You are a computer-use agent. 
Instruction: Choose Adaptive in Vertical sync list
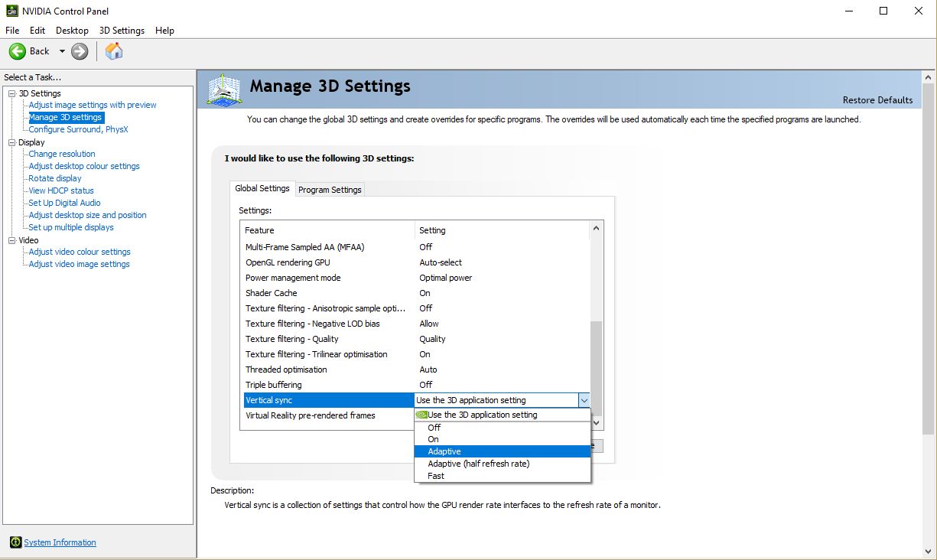click(503, 451)
